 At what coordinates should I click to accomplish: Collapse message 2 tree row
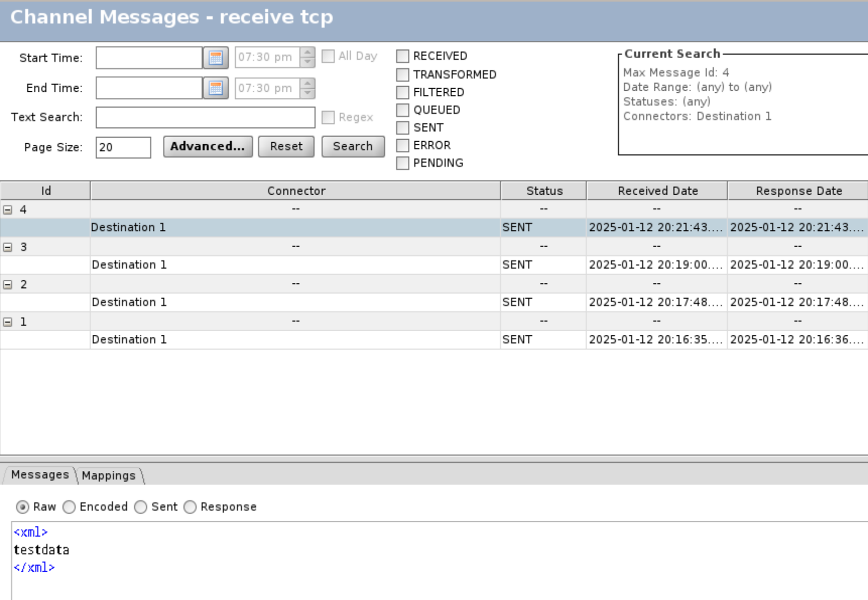click(8, 284)
